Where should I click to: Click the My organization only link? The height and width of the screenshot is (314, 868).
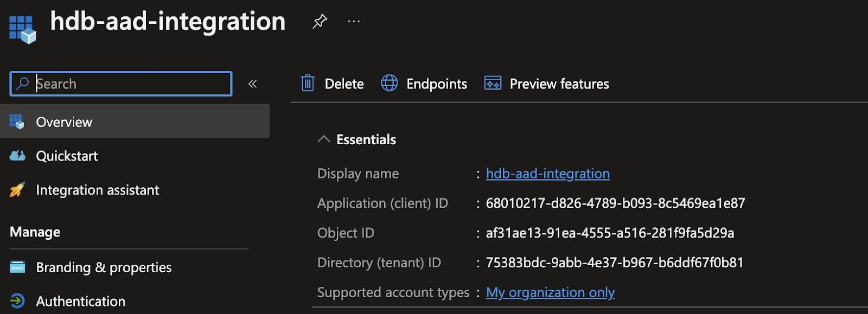[550, 292]
